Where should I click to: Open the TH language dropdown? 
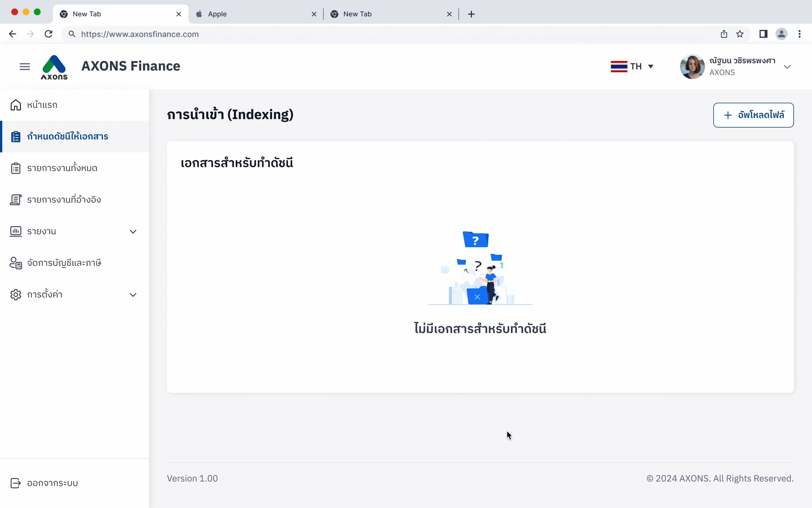tap(632, 66)
